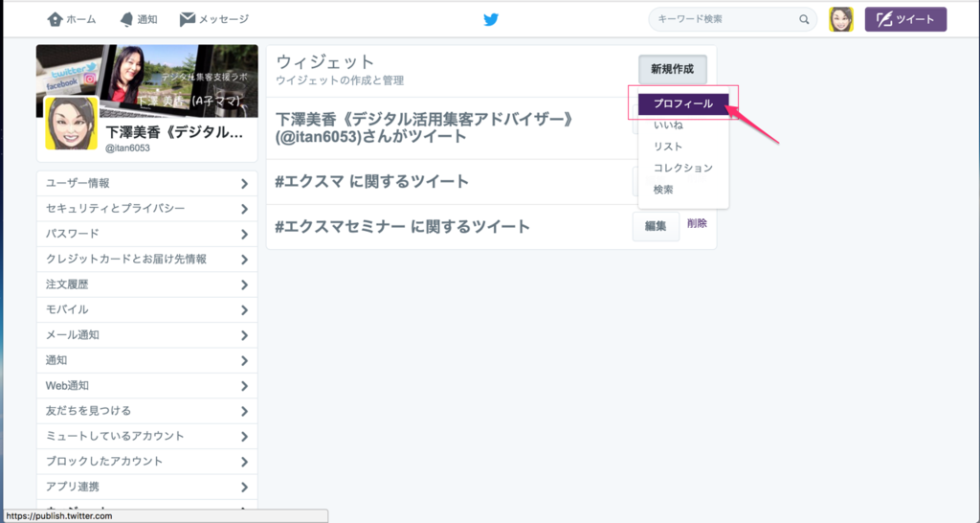Click the messages envelope icon

pos(187,19)
